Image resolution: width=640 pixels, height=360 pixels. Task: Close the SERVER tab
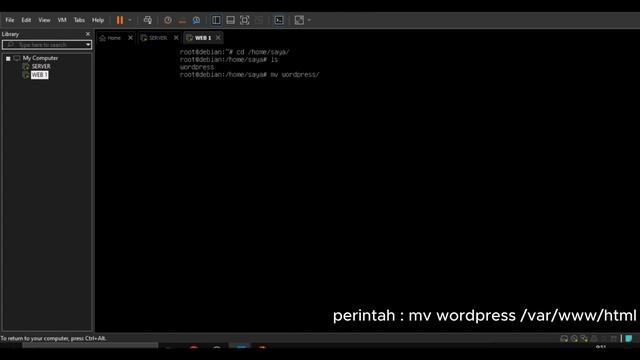[176, 38]
